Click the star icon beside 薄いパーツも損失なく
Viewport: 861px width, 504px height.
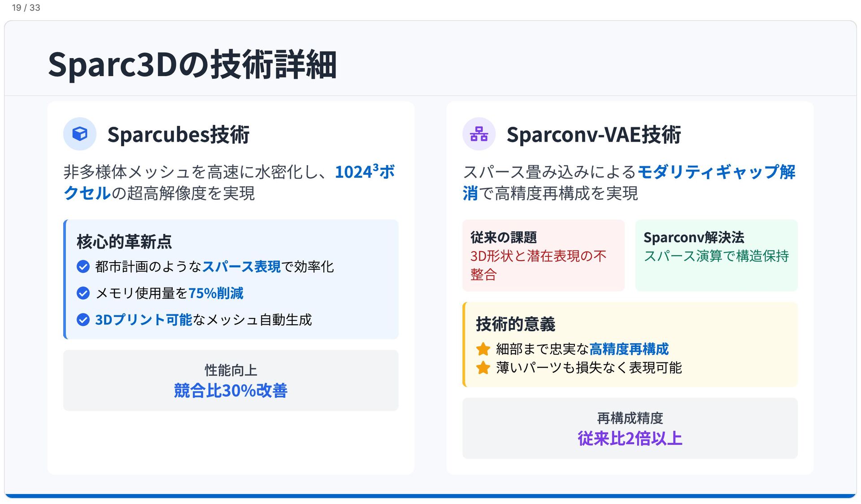coord(483,368)
